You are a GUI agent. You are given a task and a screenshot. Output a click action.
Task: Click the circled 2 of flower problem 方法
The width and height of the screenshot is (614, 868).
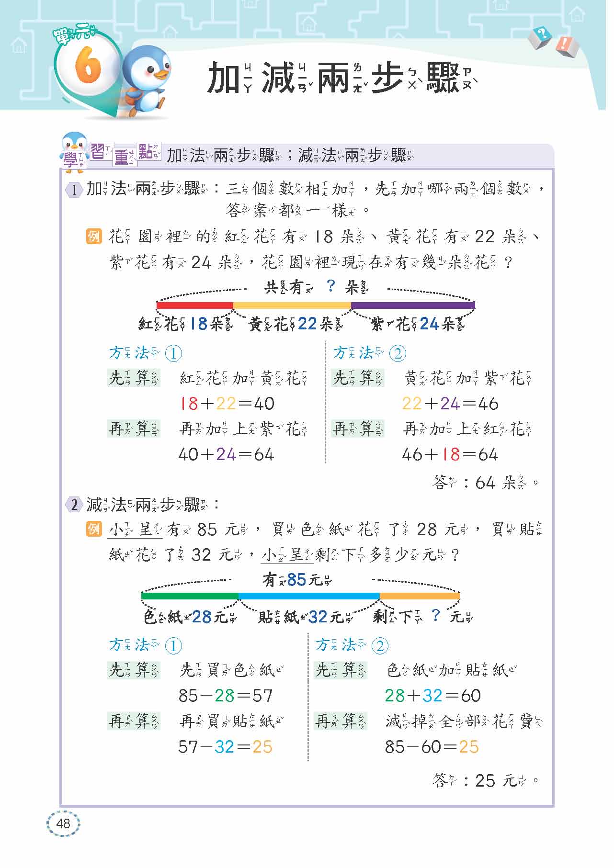point(398,354)
